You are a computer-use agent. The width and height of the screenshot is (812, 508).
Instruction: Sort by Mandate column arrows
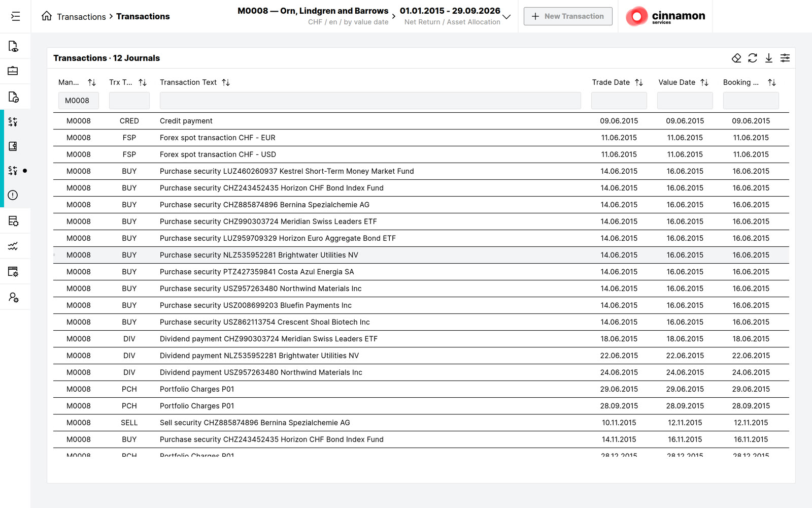[92, 82]
